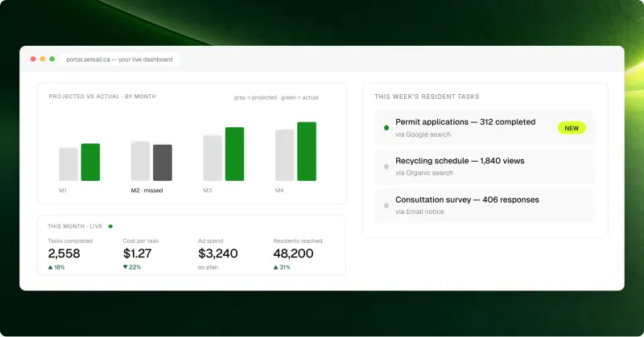The width and height of the screenshot is (644, 337).
Task: Click the 48,200 residents reached value
Action: 293,253
